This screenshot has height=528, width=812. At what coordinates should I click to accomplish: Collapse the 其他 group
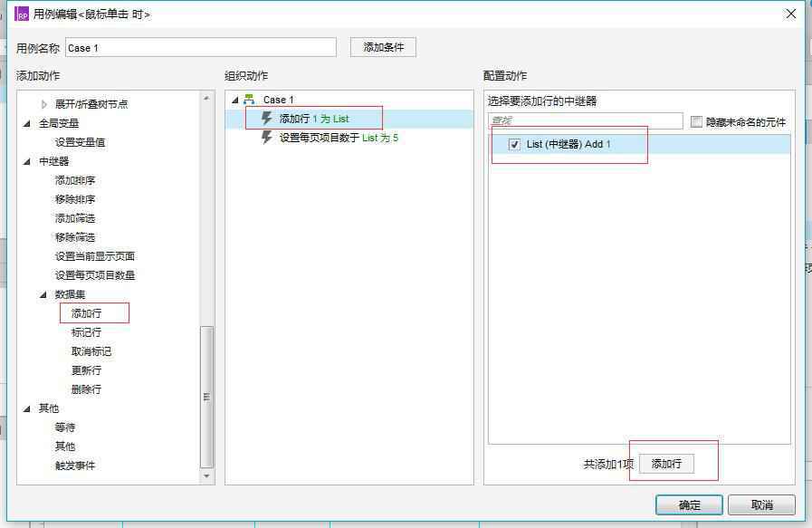(27, 408)
